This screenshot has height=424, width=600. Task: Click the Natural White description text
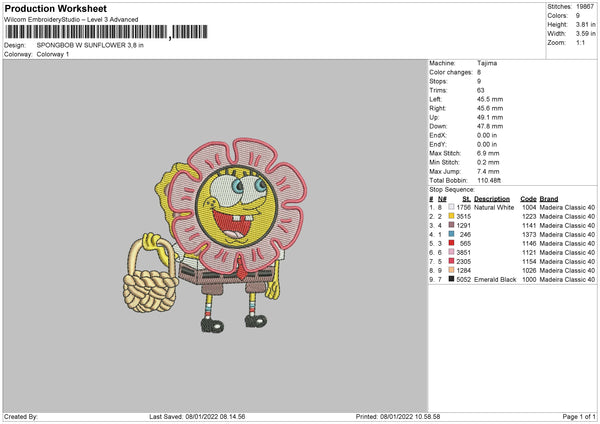click(x=494, y=207)
